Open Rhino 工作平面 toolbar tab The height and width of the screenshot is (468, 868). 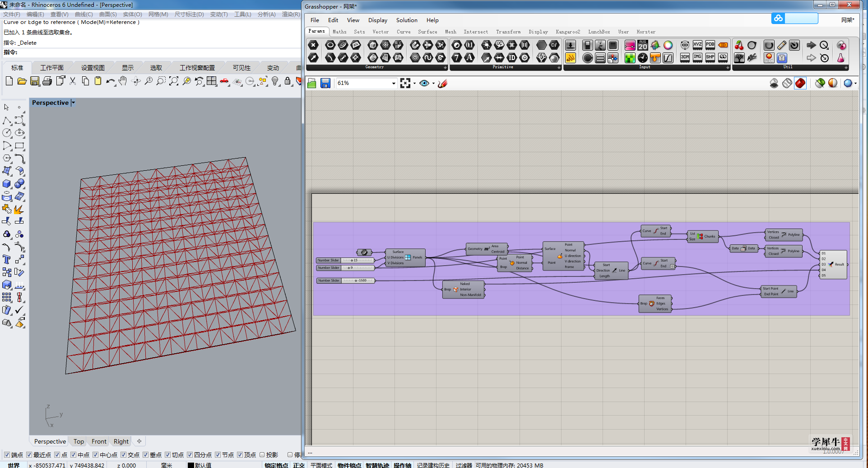[52, 68]
